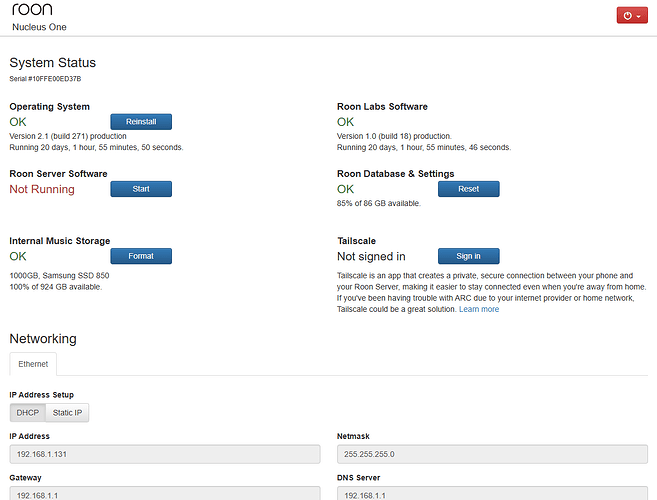Click the Internal Music Storage OK status

pyautogui.click(x=18, y=256)
